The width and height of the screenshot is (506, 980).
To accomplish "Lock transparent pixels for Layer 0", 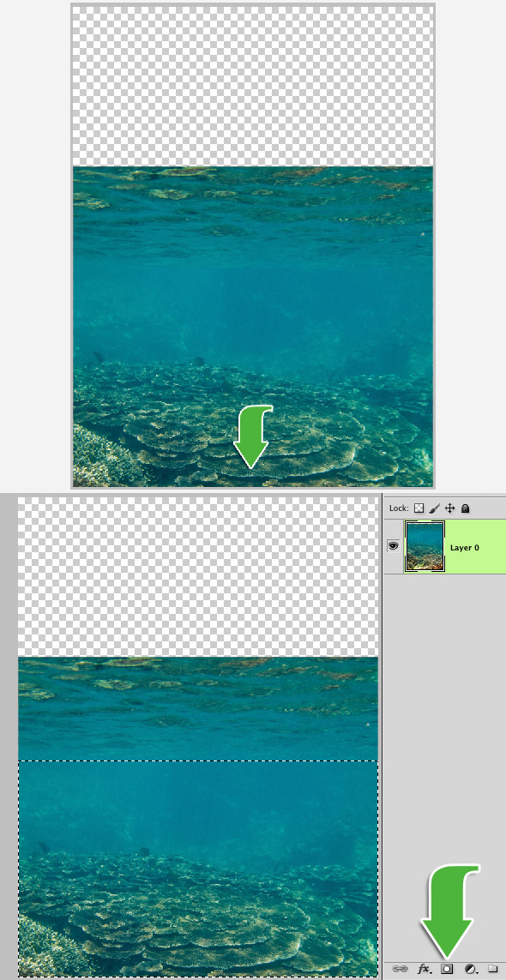I will pos(419,508).
